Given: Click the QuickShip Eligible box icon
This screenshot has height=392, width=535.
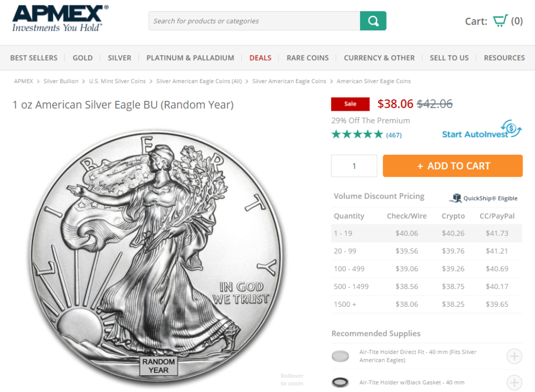Looking at the screenshot, I should [456, 198].
